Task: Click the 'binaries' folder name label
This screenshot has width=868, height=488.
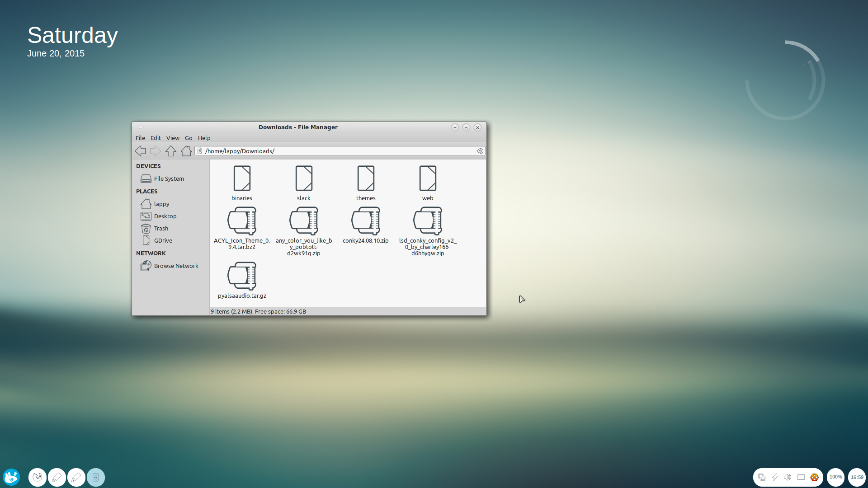Action: (x=242, y=198)
